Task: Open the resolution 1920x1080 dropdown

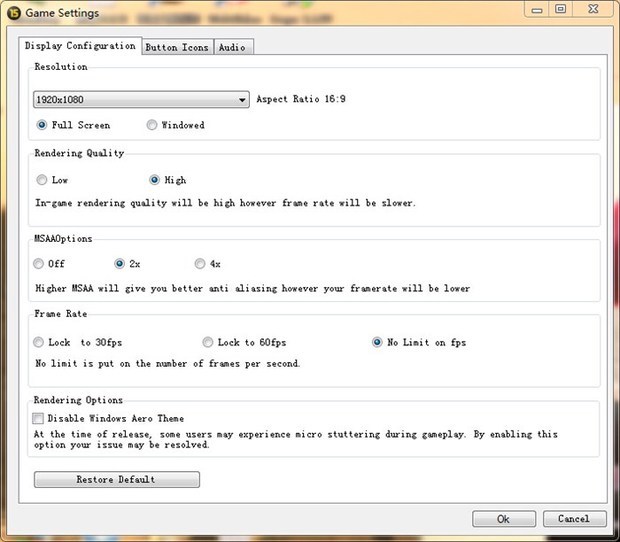Action: [141, 100]
